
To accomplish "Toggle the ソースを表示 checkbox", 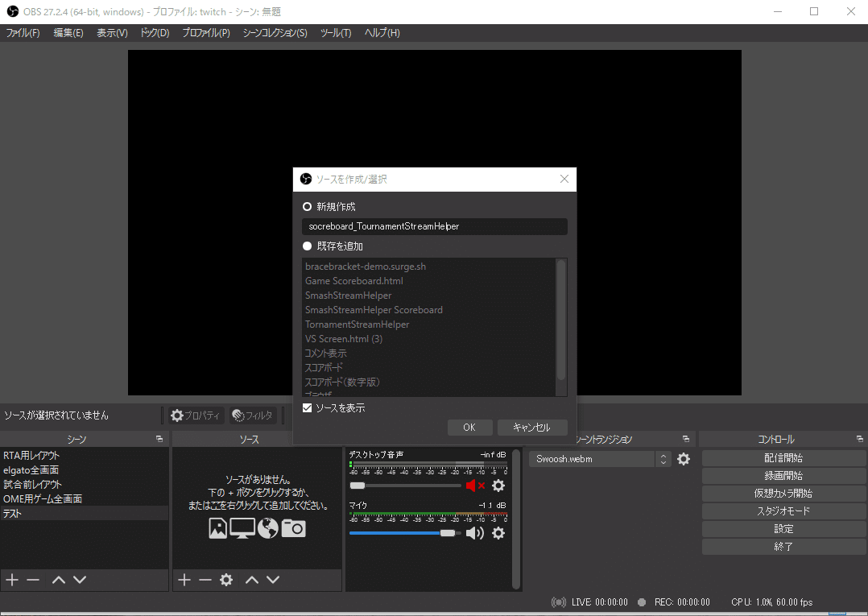I will [x=308, y=408].
